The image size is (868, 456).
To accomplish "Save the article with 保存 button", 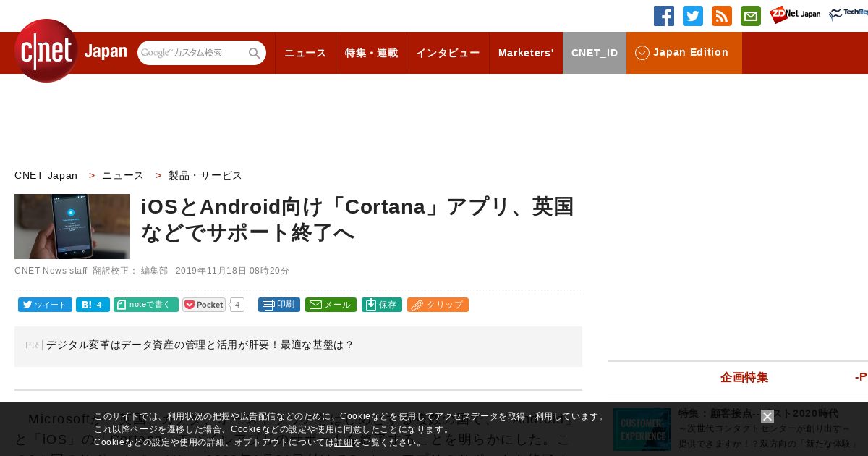I will 382,305.
